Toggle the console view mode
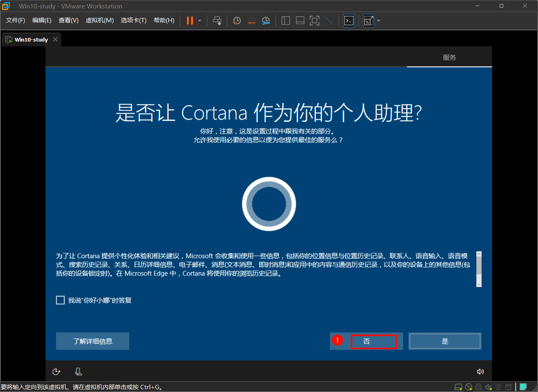The width and height of the screenshot is (538, 392). (x=348, y=20)
